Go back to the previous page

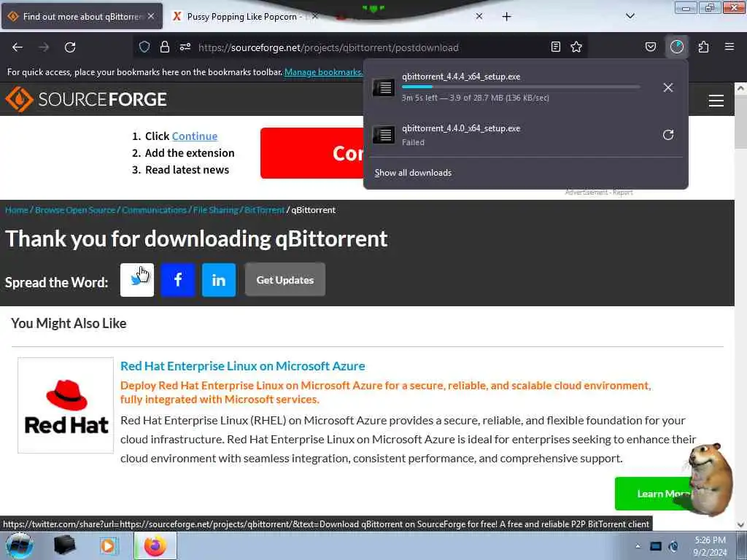tap(18, 47)
